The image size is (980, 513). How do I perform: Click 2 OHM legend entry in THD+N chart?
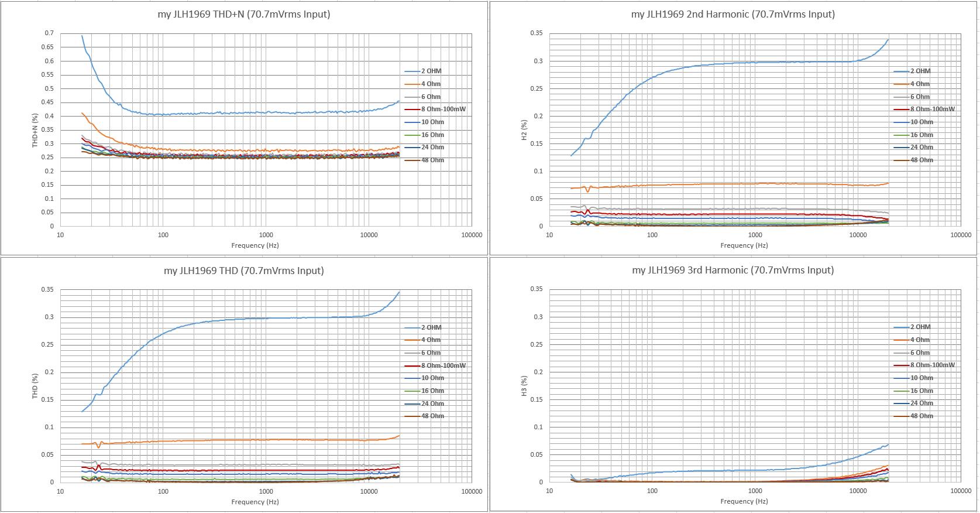(424, 71)
